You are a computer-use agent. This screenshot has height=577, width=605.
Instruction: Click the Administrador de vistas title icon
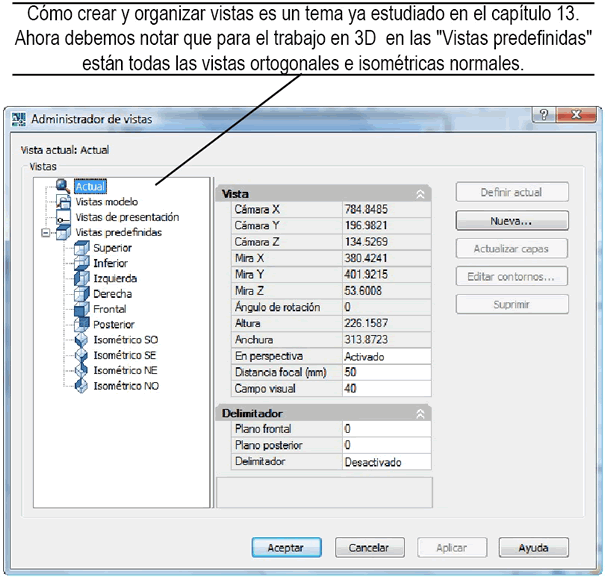[19, 119]
